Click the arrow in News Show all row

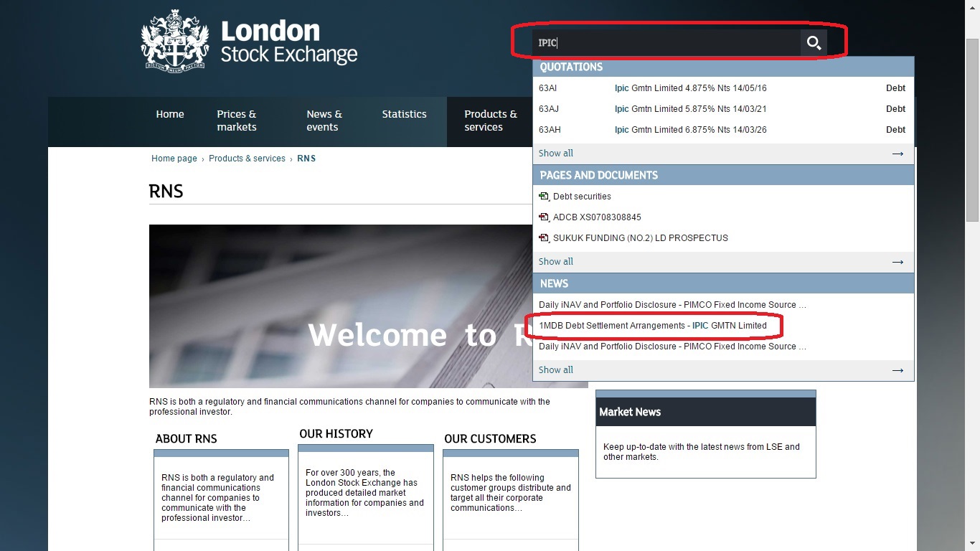point(897,370)
